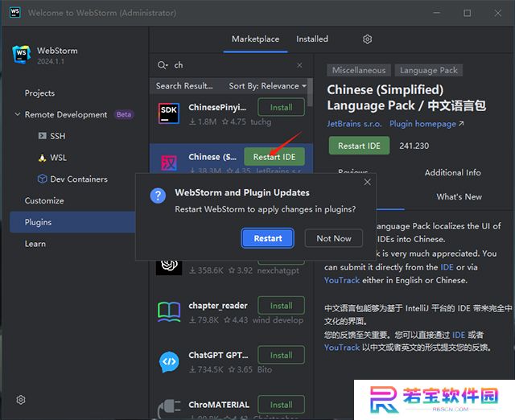Image resolution: width=515 pixels, height=420 pixels.
Task: Click the SSH terminal icon
Action: click(x=43, y=136)
